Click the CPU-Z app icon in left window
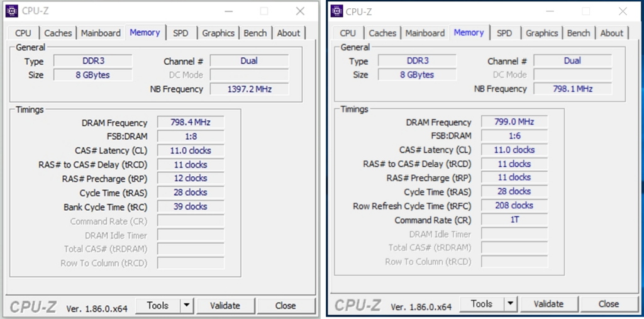 [x=11, y=11]
